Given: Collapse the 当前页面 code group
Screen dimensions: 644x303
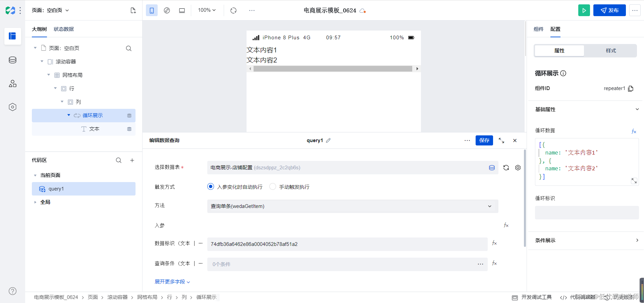Looking at the screenshot, I should point(35,175).
